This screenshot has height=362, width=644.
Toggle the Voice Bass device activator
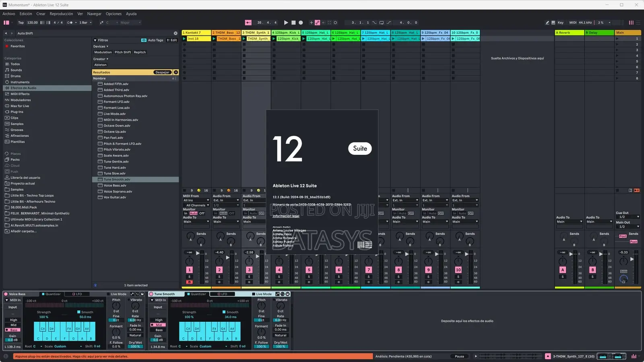click(x=6, y=294)
